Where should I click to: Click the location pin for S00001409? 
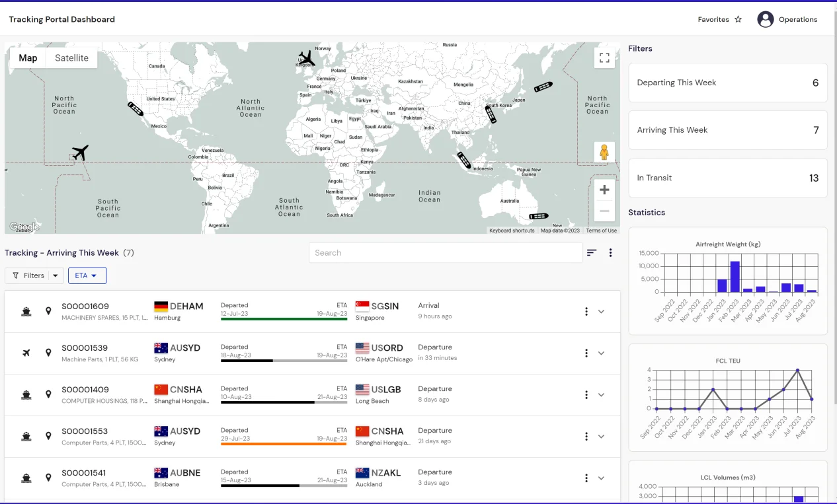48,394
